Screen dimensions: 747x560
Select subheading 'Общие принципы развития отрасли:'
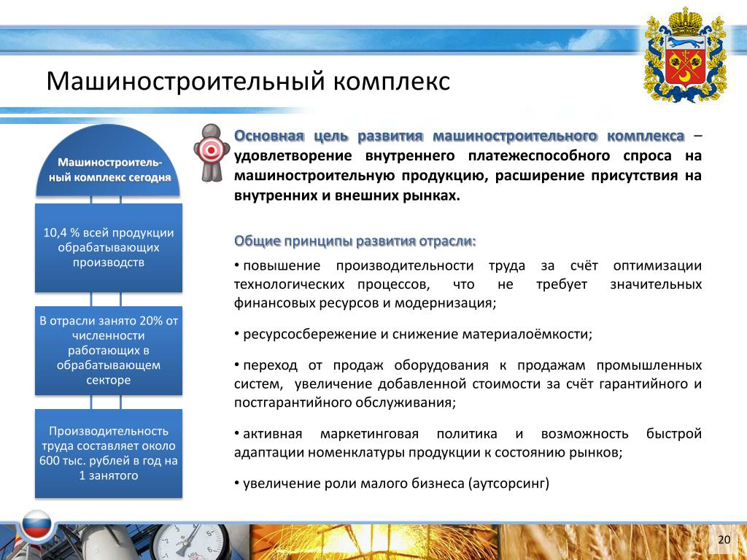(x=355, y=241)
